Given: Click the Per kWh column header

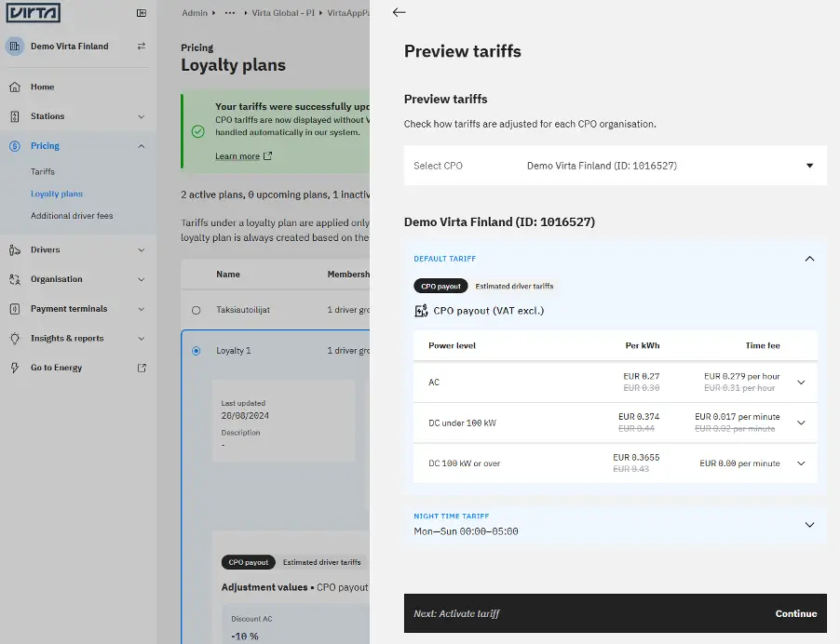Looking at the screenshot, I should click(x=643, y=346).
